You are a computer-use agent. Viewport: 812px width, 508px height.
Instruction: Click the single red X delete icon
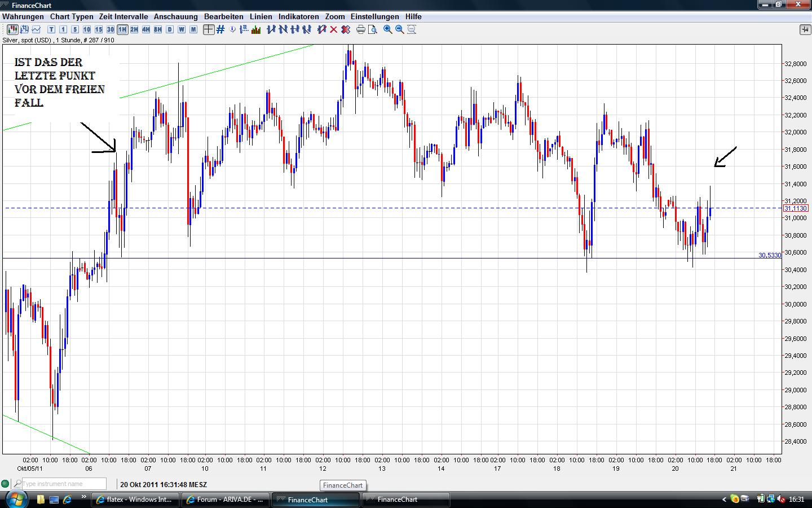coord(334,29)
